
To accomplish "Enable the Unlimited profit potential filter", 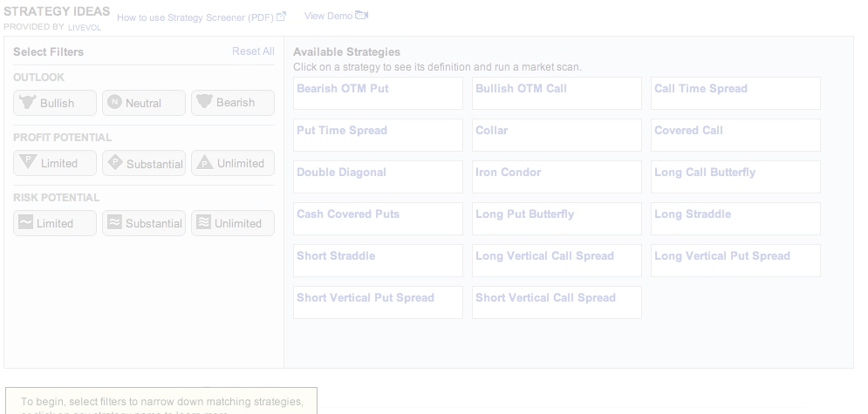I will [233, 163].
